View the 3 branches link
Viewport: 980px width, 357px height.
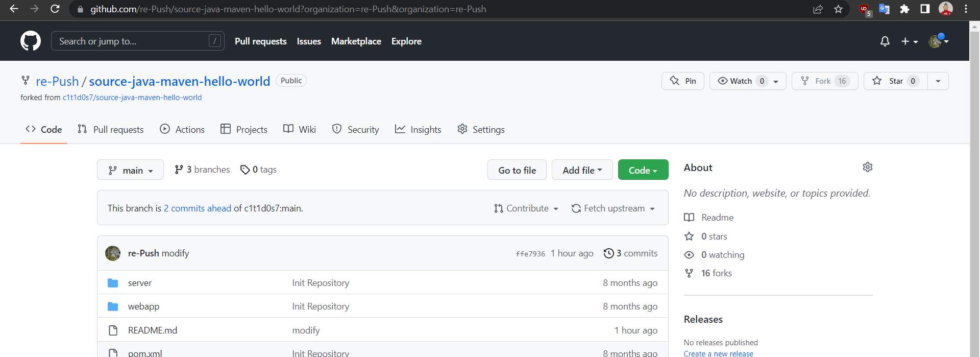(202, 170)
